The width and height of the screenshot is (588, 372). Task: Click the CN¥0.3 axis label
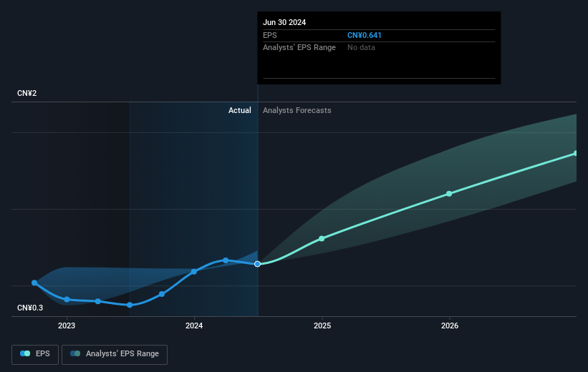(30, 308)
